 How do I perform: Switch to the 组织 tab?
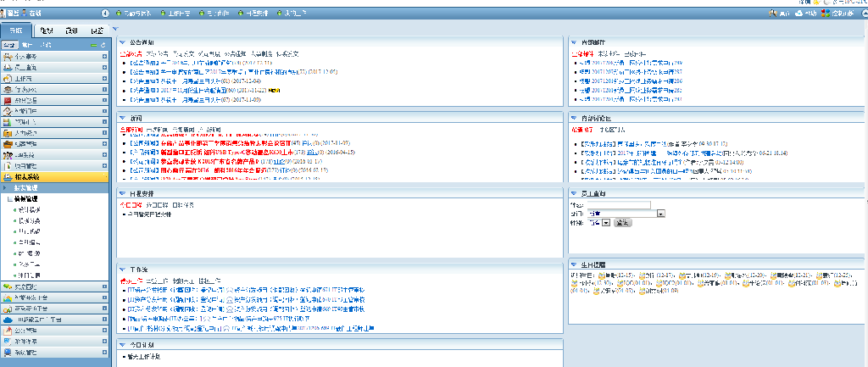(x=47, y=31)
